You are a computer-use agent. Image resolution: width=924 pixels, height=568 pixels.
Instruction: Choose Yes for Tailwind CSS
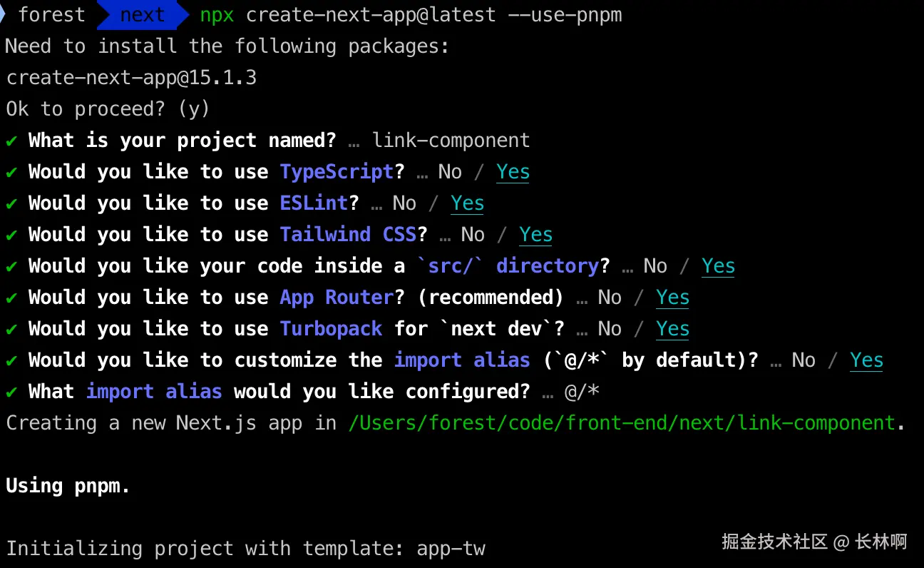(535, 235)
